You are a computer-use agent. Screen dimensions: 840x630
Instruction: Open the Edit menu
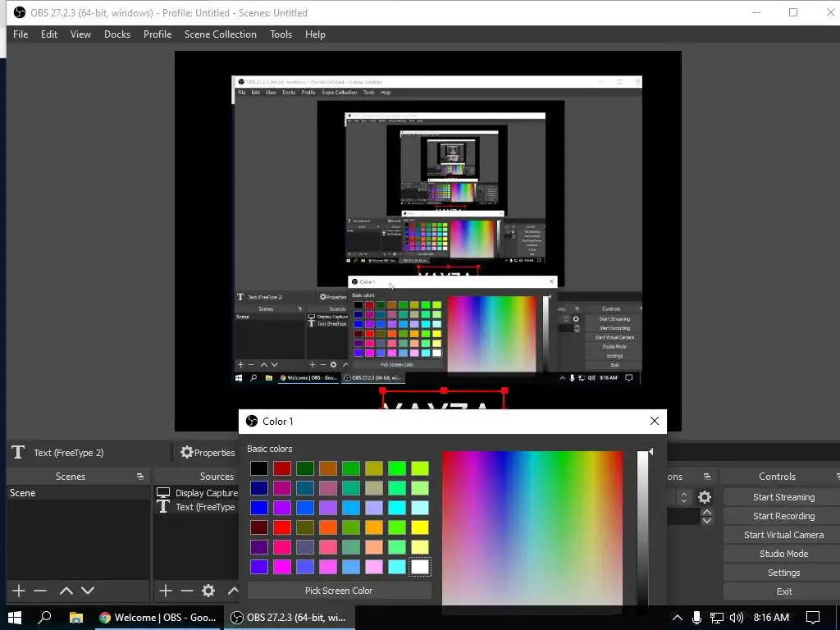point(48,34)
